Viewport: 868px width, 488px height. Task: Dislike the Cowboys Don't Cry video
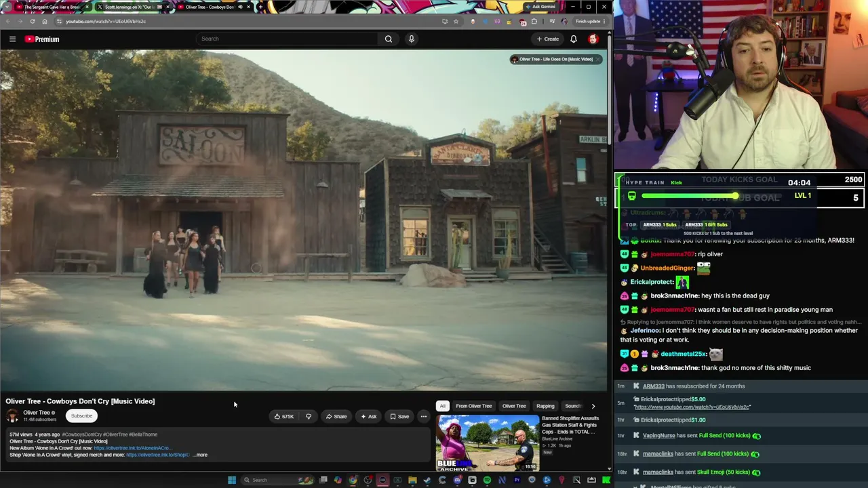point(309,416)
